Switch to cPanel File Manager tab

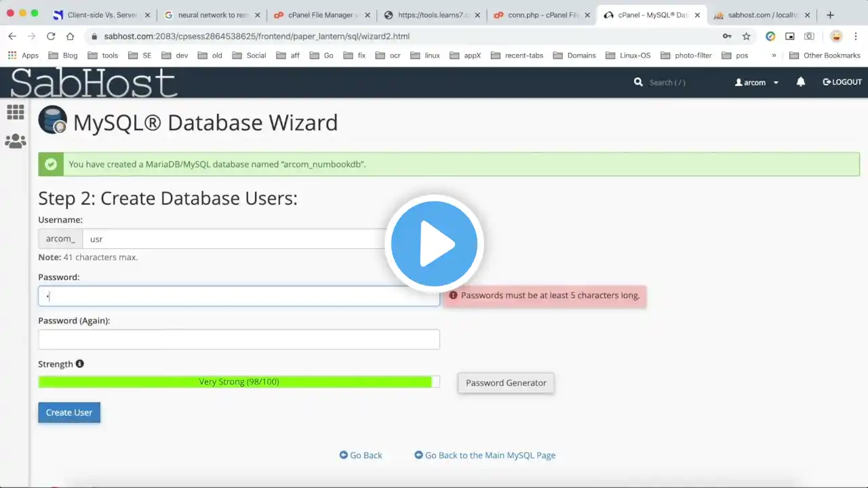coord(321,15)
